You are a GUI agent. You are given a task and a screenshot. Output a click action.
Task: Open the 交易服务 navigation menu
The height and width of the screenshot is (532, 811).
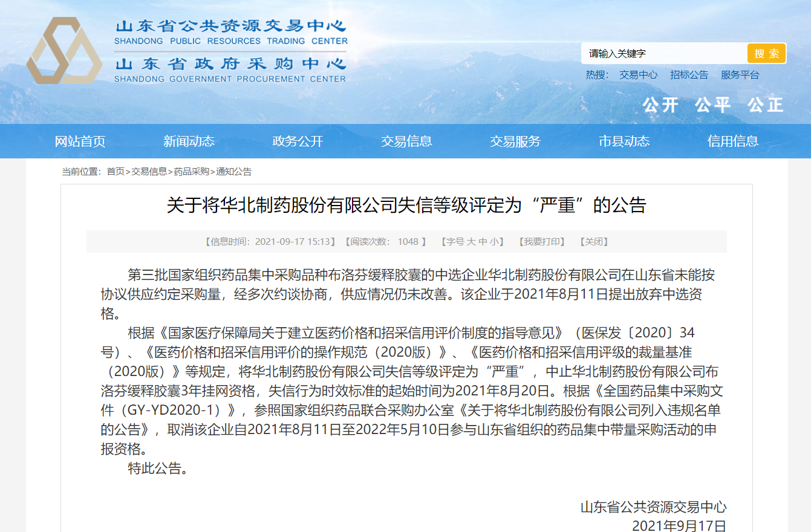tap(515, 141)
